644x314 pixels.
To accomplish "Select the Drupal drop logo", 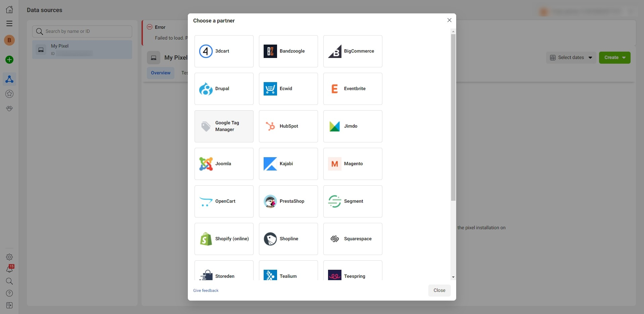I will click(206, 89).
